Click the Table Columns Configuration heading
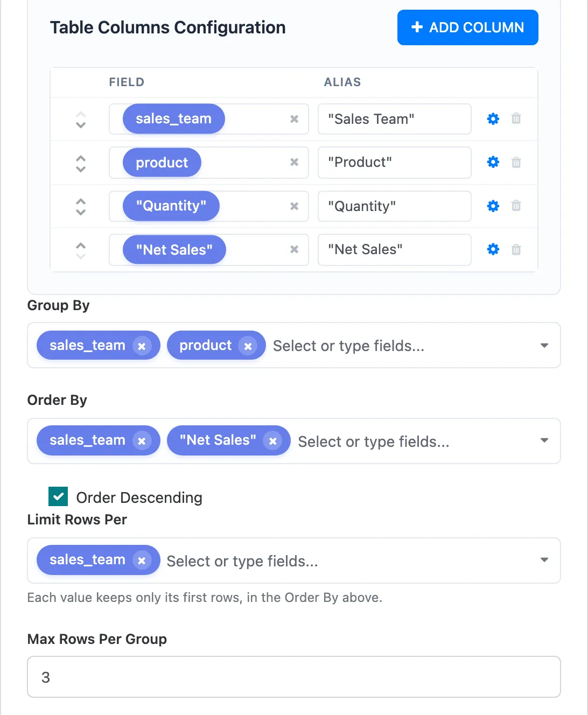The height and width of the screenshot is (715, 588). (x=168, y=27)
